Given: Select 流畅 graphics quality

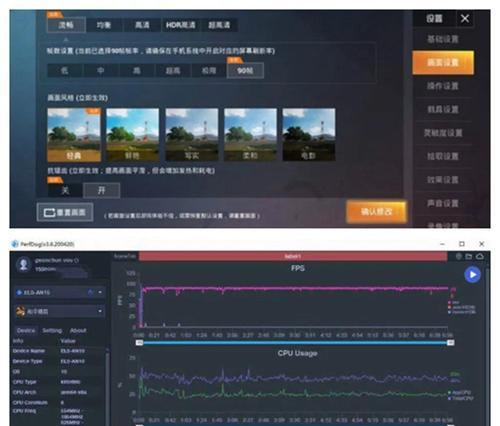Looking at the screenshot, I should 66,25.
